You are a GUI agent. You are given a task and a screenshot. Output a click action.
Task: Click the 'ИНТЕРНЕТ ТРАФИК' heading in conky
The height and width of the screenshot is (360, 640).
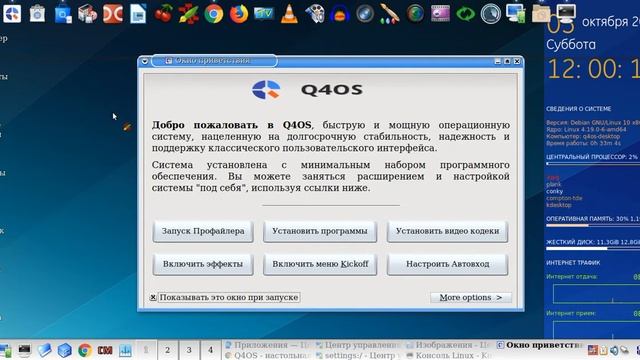[x=573, y=263]
